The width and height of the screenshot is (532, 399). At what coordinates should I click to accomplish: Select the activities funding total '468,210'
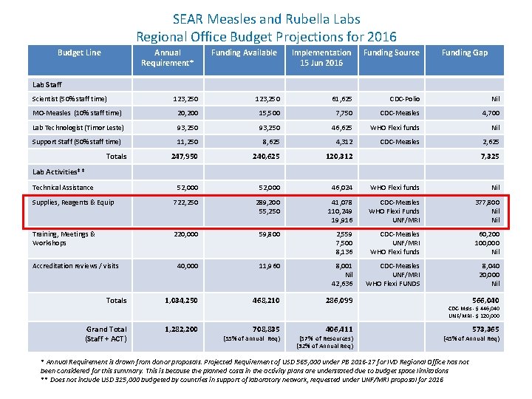point(266,301)
